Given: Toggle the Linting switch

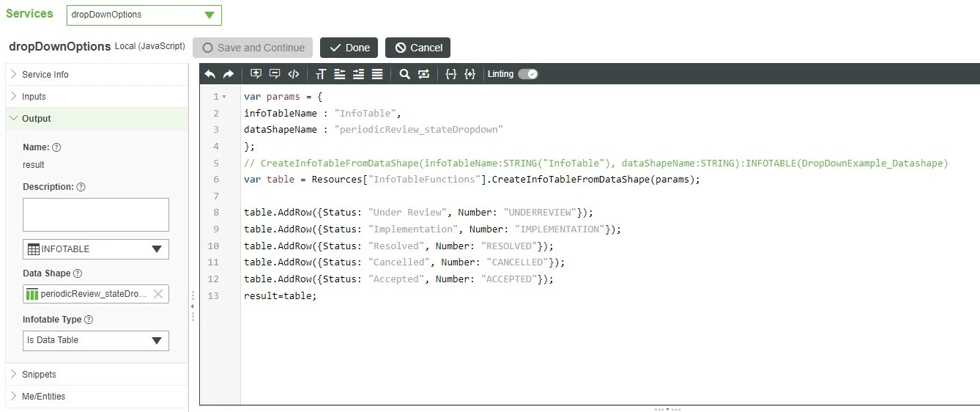Looking at the screenshot, I should [528, 74].
